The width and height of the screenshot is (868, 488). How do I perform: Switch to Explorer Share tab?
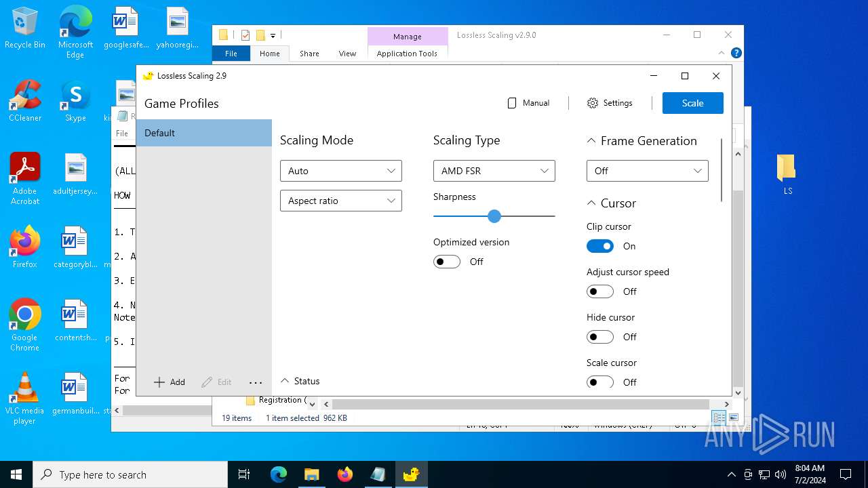[309, 54]
